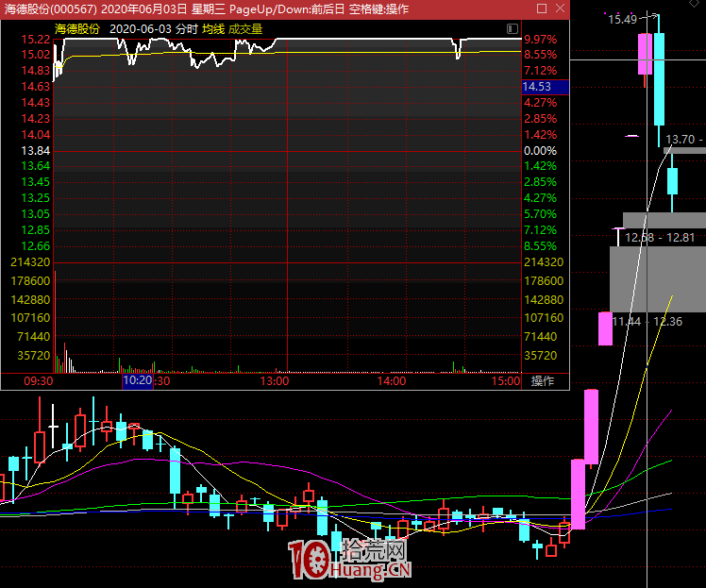Image resolution: width=706 pixels, height=588 pixels.
Task: Maximize the intraday chart popup window
Action: [x=543, y=9]
